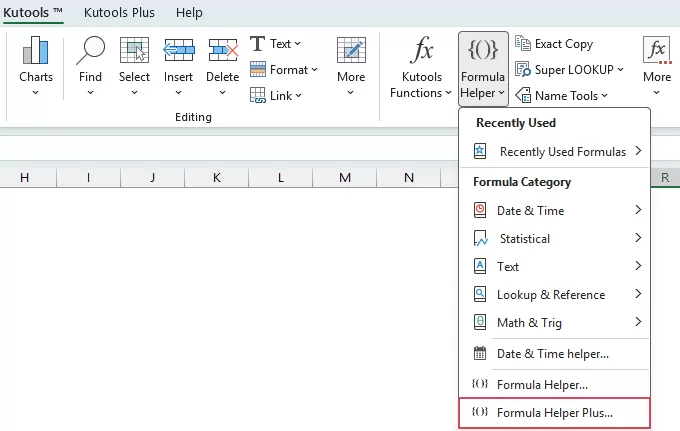Viewport: 680px width, 431px height.
Task: Click the Formula Helper... braces icon
Action: coord(480,384)
